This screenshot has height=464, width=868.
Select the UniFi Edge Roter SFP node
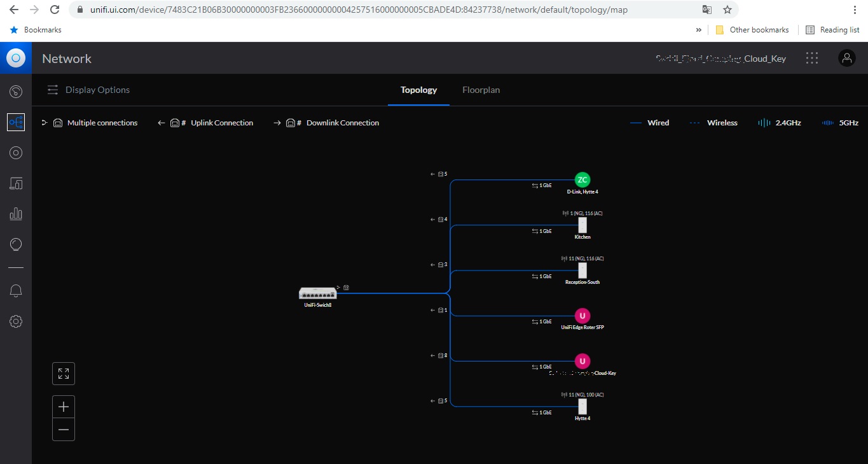582,316
